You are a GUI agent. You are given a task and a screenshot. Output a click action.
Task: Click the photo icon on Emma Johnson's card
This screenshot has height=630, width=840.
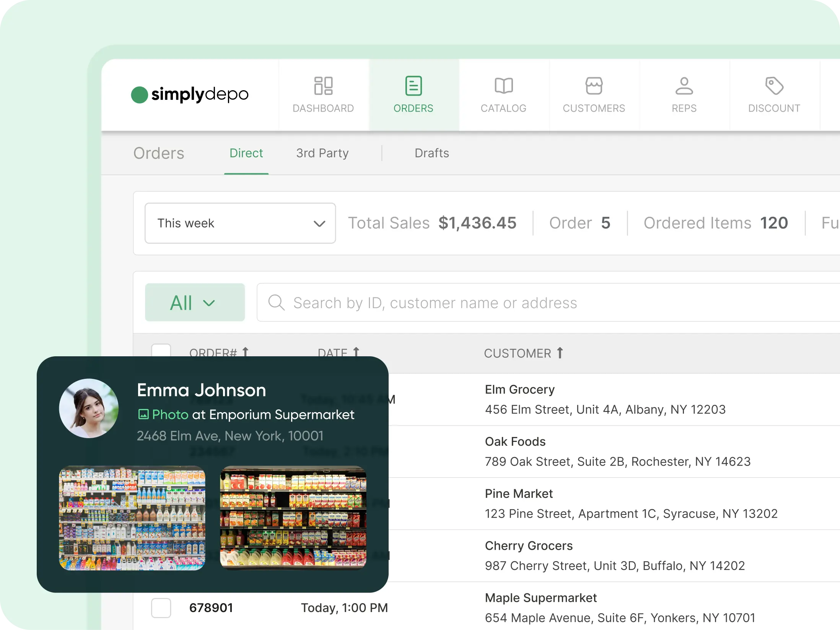click(143, 414)
